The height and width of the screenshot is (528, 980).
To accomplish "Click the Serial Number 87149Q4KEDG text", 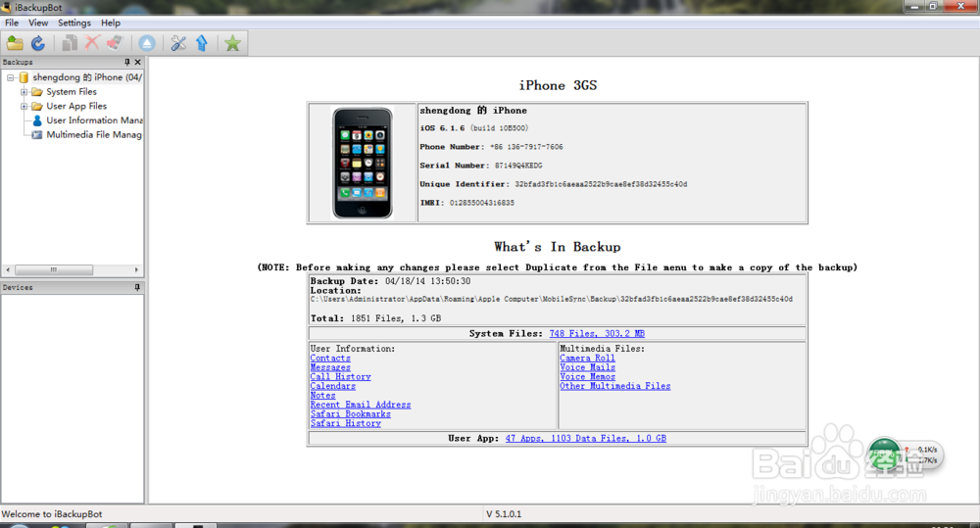I will pyautogui.click(x=518, y=166).
